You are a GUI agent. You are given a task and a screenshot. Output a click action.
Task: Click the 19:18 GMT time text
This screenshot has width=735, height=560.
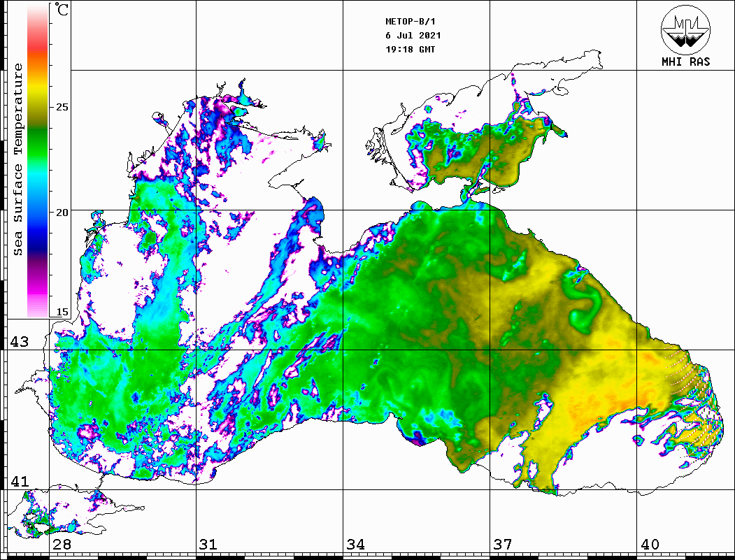pyautogui.click(x=410, y=49)
